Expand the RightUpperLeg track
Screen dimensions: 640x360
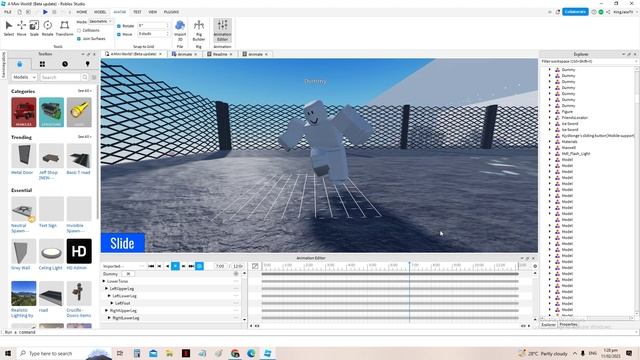click(x=107, y=311)
